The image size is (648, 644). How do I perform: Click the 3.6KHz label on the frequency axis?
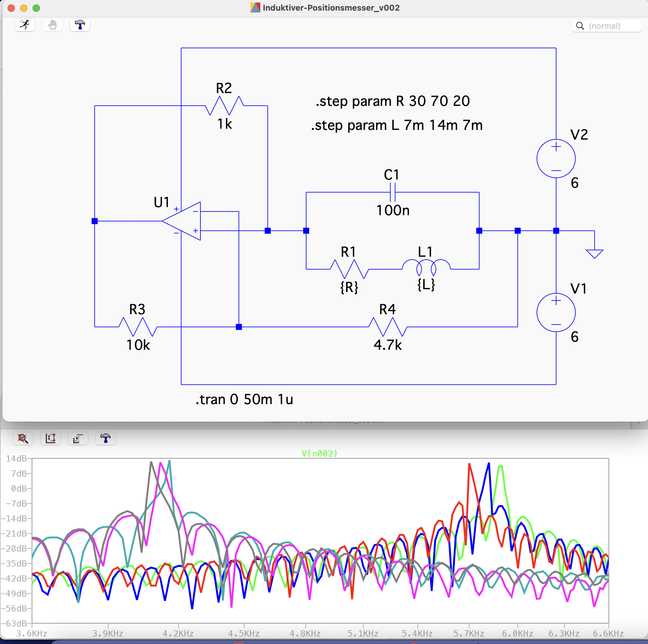click(32, 633)
